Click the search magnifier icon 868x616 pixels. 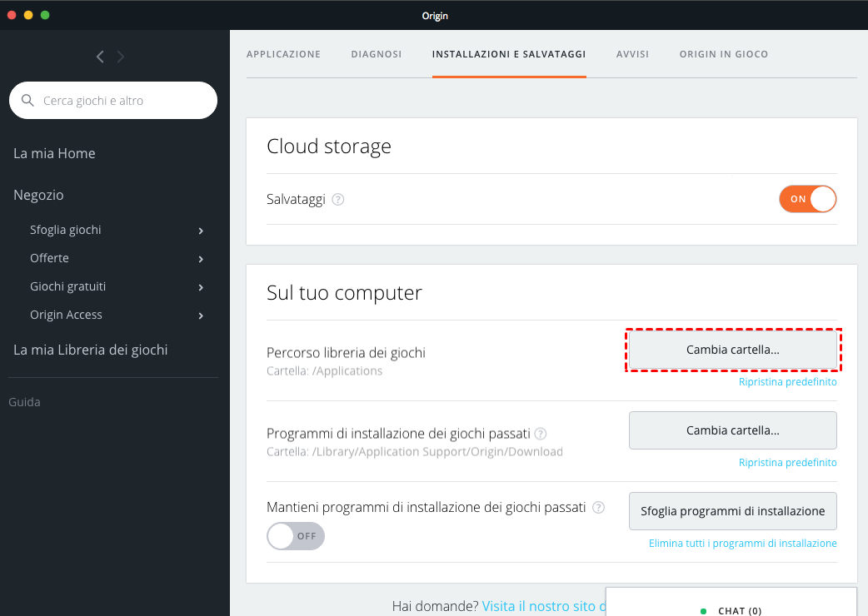point(28,101)
